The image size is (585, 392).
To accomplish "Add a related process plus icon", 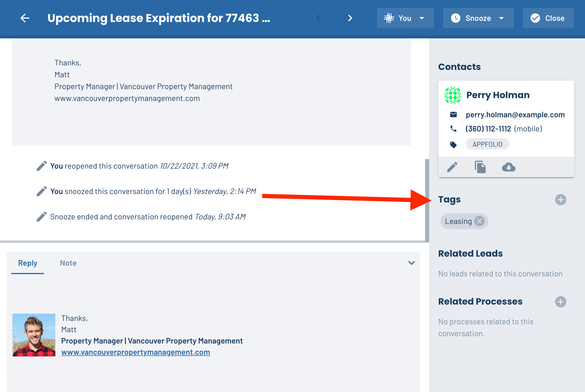I will coord(560,302).
